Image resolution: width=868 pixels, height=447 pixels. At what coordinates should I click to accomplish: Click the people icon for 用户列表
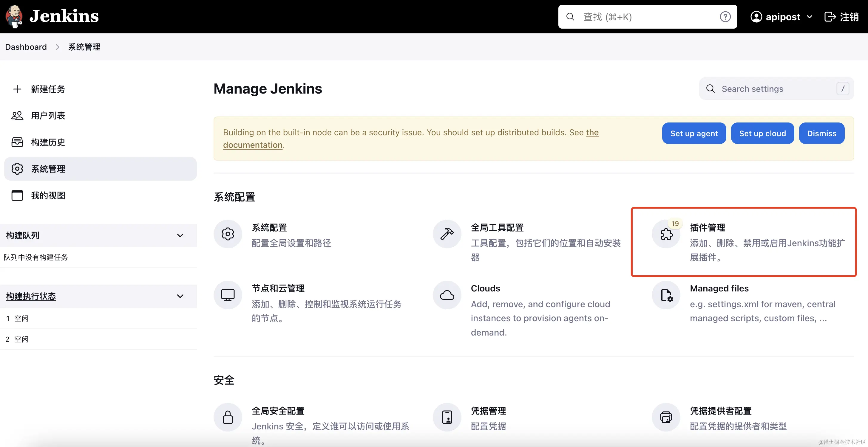click(x=17, y=115)
